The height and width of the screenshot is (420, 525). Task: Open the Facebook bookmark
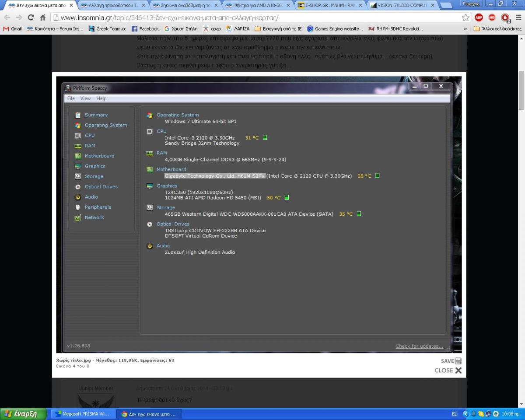click(x=145, y=28)
